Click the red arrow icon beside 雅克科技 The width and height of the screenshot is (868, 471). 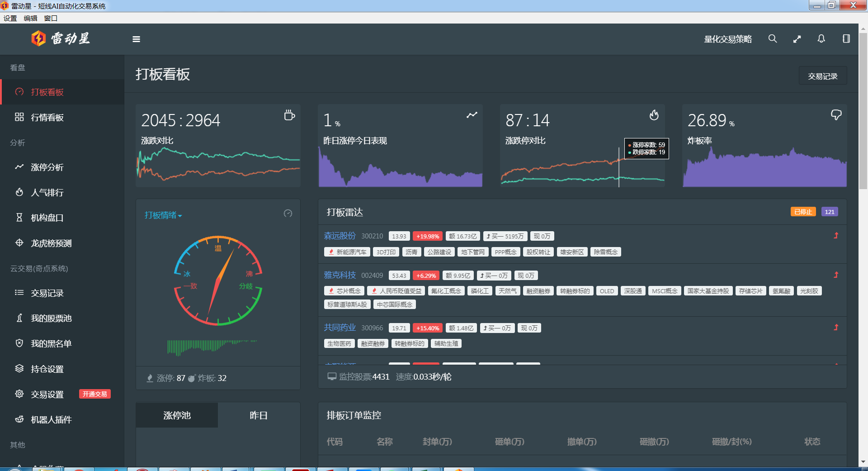(836, 275)
